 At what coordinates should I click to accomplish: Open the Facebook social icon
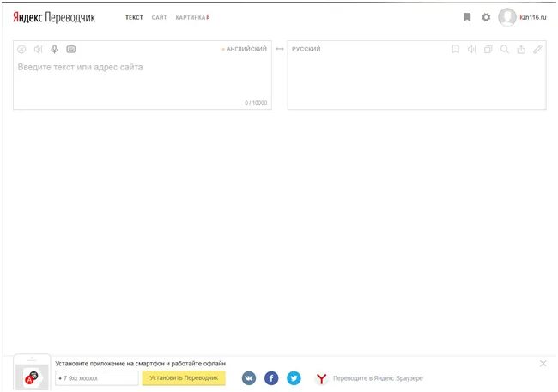pos(271,377)
